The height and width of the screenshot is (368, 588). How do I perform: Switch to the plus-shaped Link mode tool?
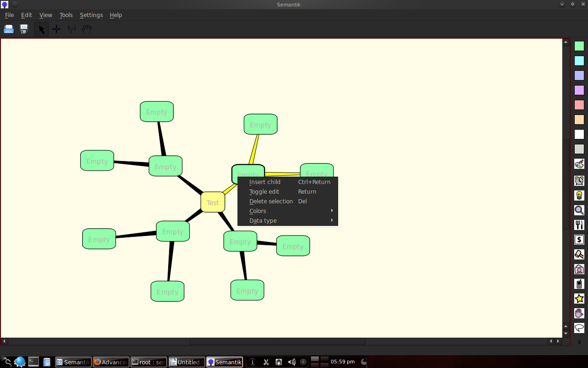57,29
